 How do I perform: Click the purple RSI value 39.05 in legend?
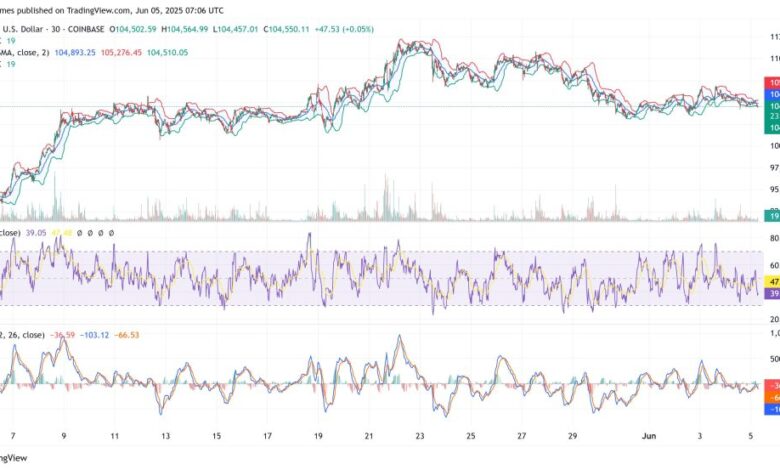click(36, 232)
